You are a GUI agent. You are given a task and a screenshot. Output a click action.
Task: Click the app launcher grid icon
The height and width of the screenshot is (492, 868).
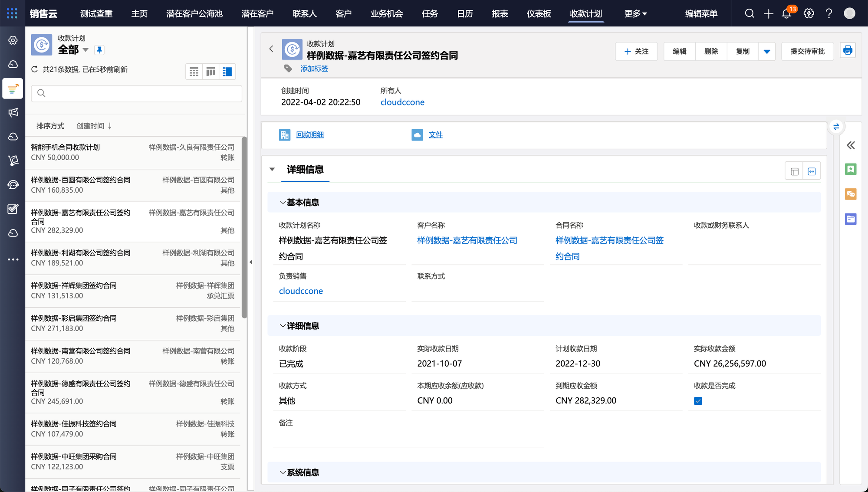(x=12, y=13)
